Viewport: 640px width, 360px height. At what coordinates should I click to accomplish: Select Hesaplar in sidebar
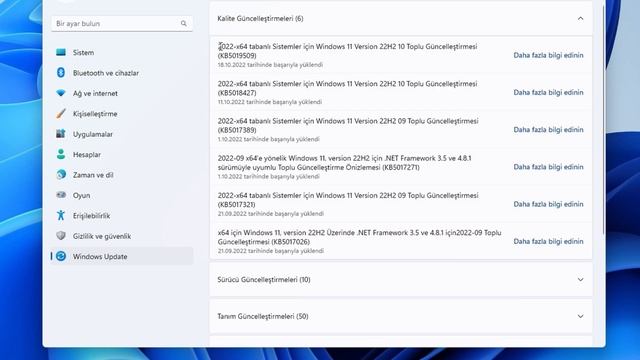(x=122, y=154)
